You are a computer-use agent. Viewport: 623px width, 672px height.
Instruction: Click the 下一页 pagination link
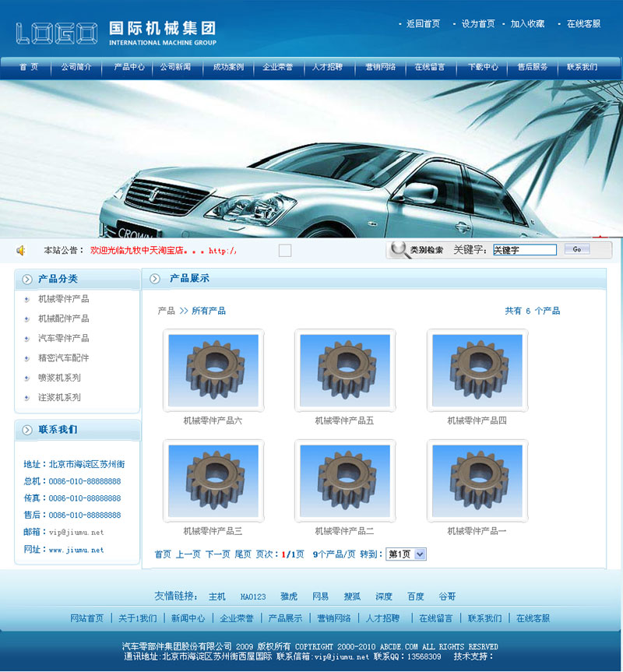point(218,554)
